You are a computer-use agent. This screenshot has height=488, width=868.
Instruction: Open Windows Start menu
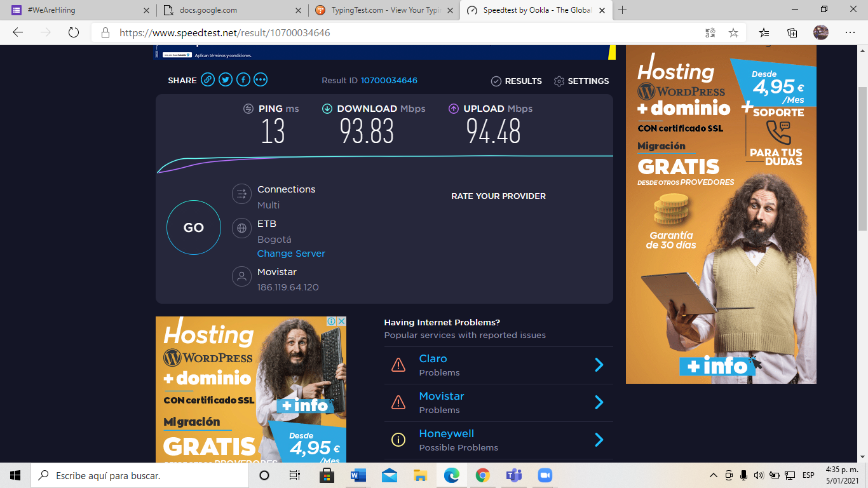tap(15, 475)
